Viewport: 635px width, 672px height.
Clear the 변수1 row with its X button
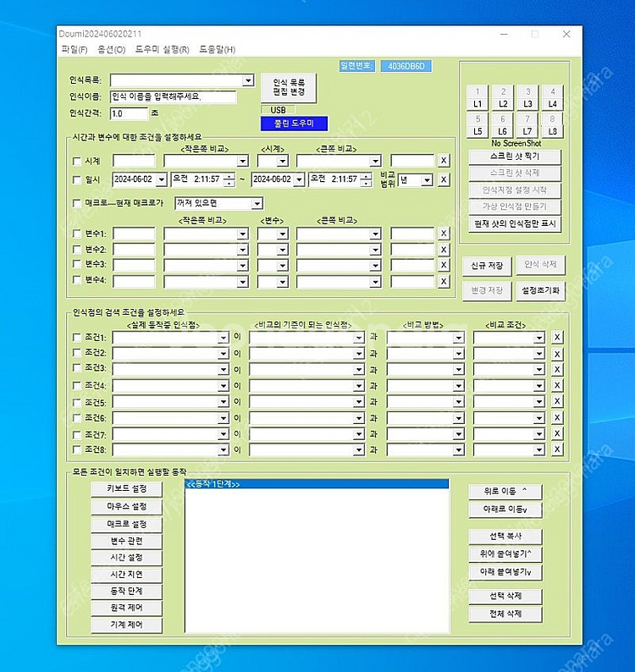coord(444,234)
